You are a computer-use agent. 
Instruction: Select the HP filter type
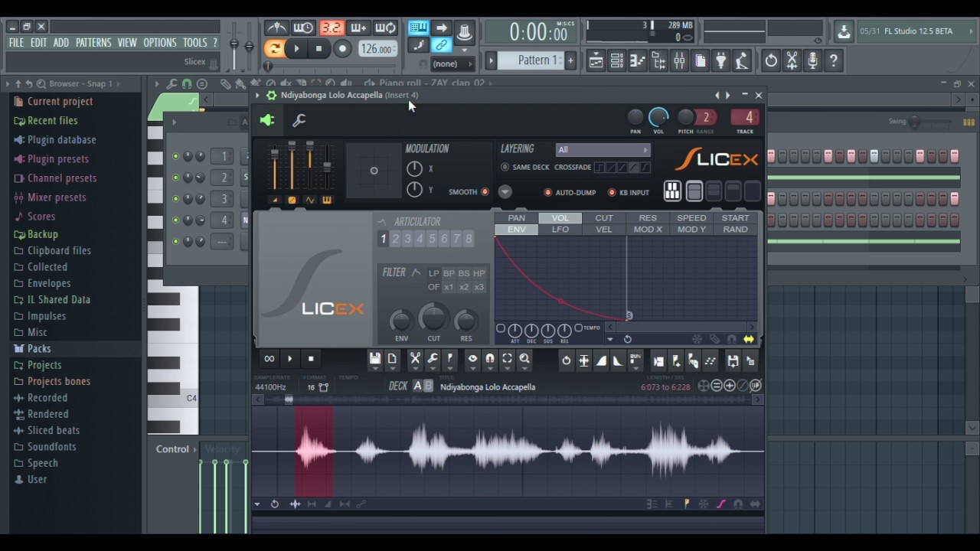point(479,273)
